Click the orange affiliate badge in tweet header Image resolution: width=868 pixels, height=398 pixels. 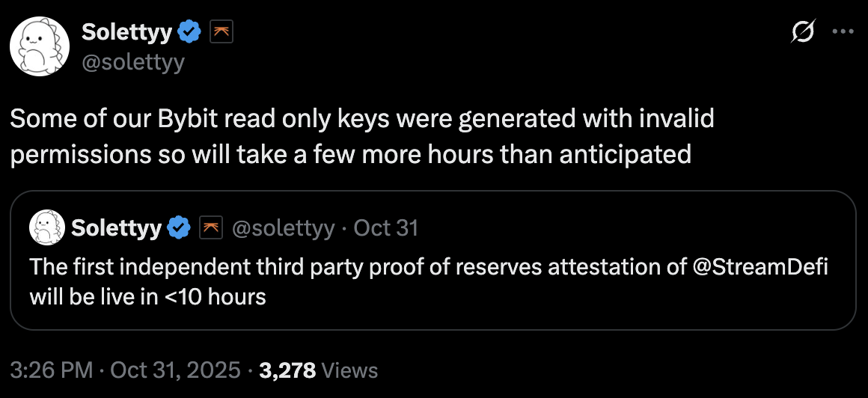[221, 33]
